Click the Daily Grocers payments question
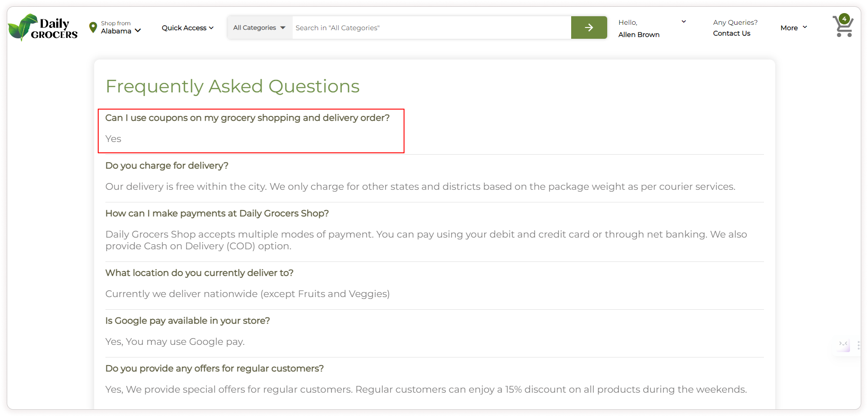 coord(217,214)
